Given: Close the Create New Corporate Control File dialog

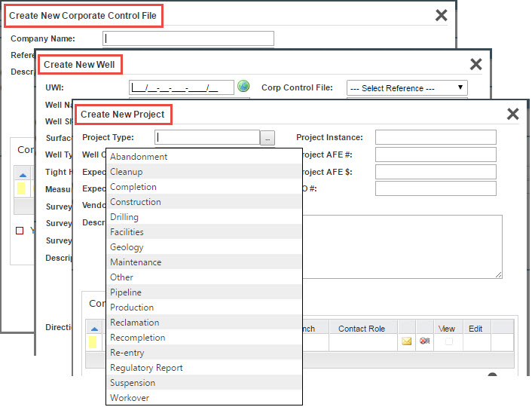Looking at the screenshot, I should (442, 15).
